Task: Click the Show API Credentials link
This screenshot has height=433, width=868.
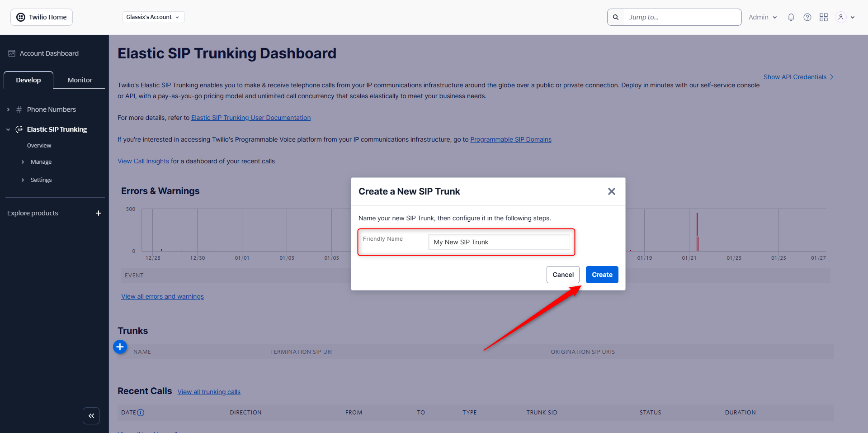Action: [795, 77]
